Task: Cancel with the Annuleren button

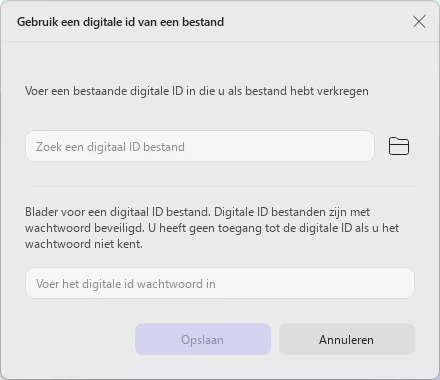Action: coord(347,339)
